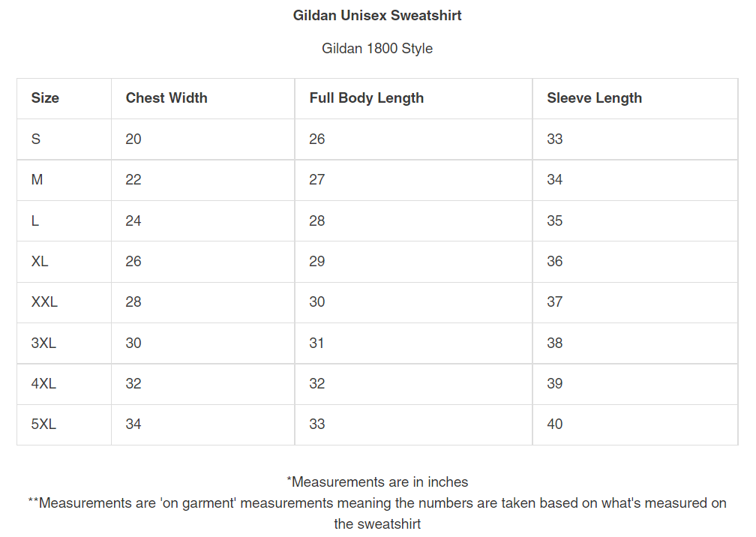The image size is (756, 537).
Task: Click the 'Measurements are in inches' note
Action: (377, 482)
